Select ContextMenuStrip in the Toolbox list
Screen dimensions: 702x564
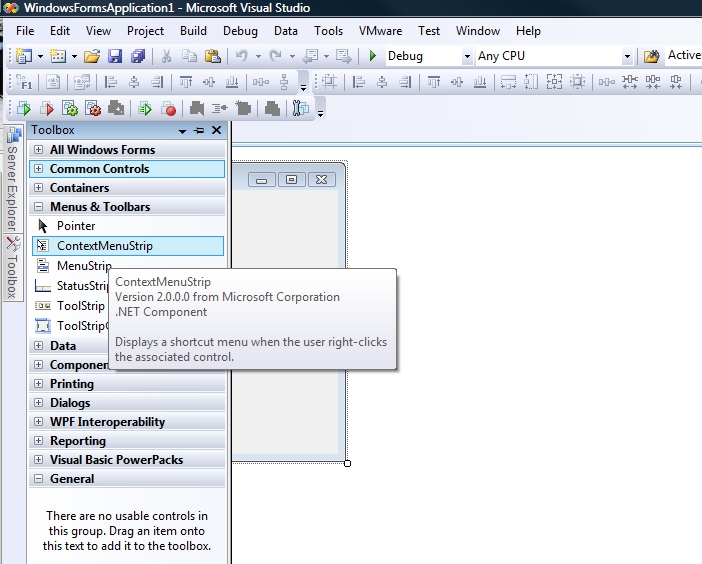coord(104,246)
